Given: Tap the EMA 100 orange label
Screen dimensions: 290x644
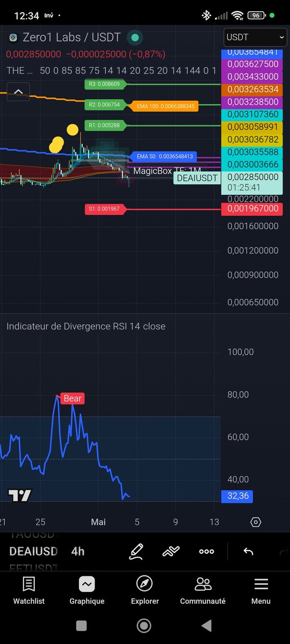Looking at the screenshot, I should click(x=165, y=106).
